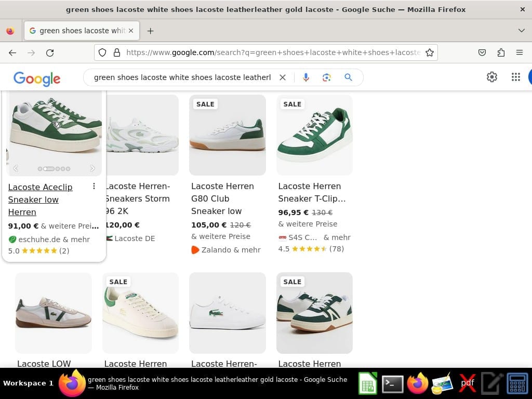Click the T-Clip sneaker product image
Image resolution: width=532 pixels, height=399 pixels.
(314, 135)
